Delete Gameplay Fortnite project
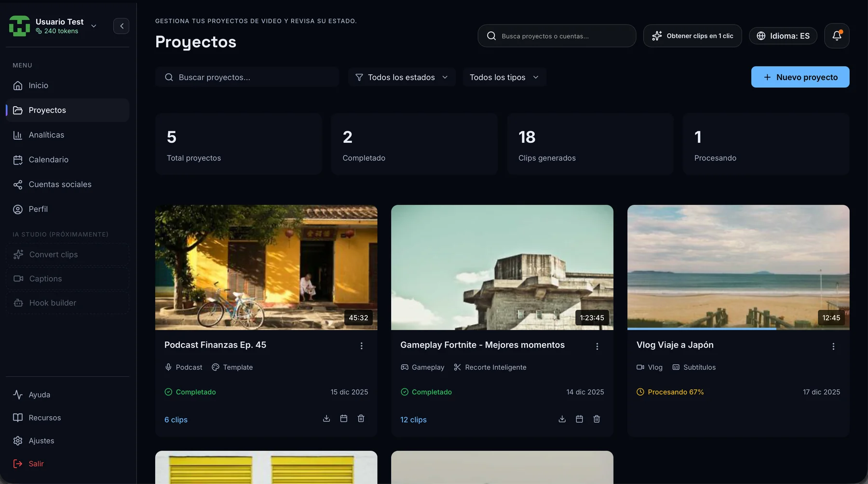This screenshot has height=484, width=868. click(597, 419)
